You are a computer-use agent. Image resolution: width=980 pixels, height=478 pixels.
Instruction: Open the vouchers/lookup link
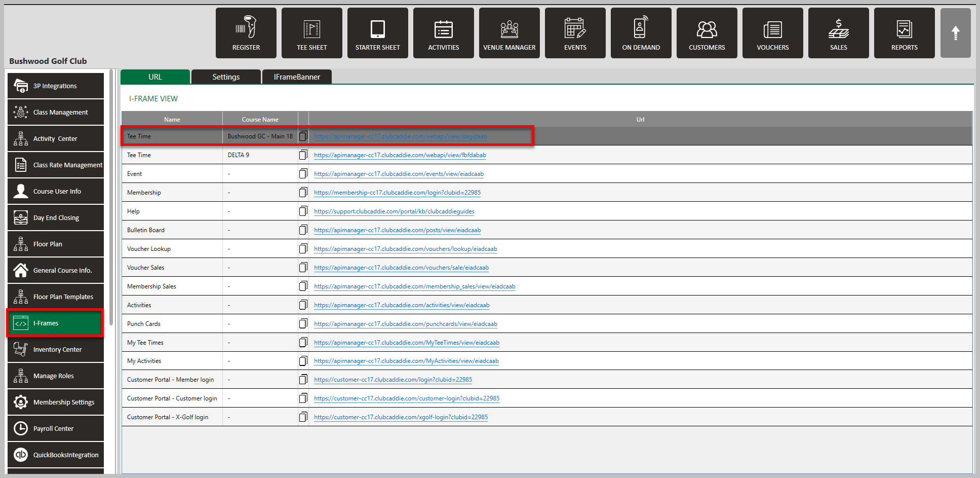[406, 249]
